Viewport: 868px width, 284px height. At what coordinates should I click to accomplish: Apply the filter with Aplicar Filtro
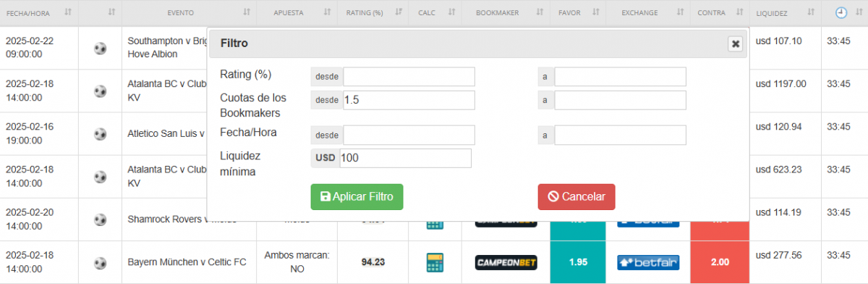click(357, 197)
